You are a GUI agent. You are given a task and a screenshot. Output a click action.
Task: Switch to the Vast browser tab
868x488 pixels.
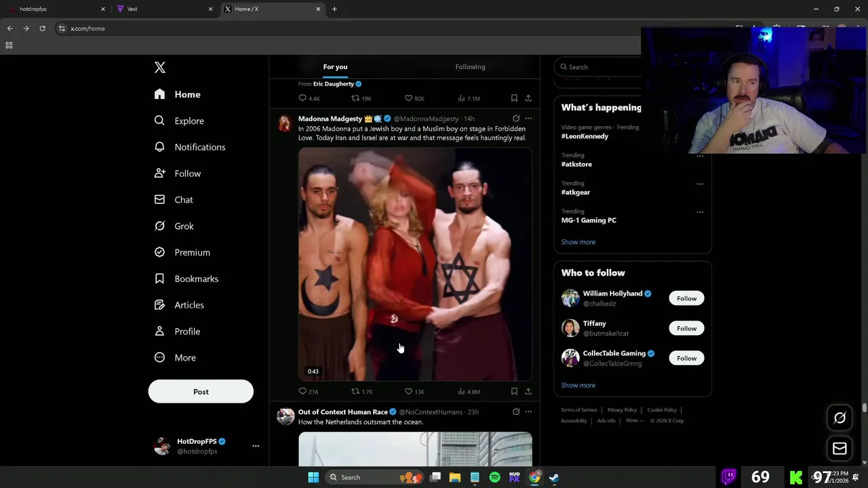pos(163,9)
